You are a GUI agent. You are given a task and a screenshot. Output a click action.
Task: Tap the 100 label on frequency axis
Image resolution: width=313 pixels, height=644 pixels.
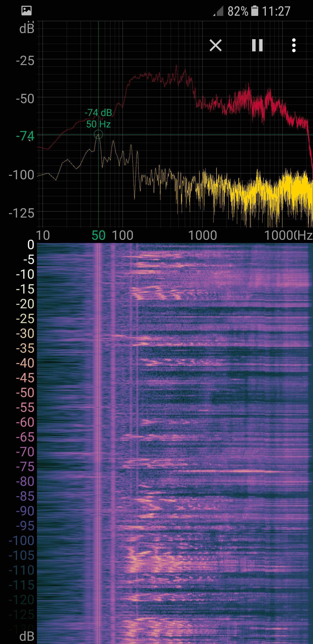122,235
